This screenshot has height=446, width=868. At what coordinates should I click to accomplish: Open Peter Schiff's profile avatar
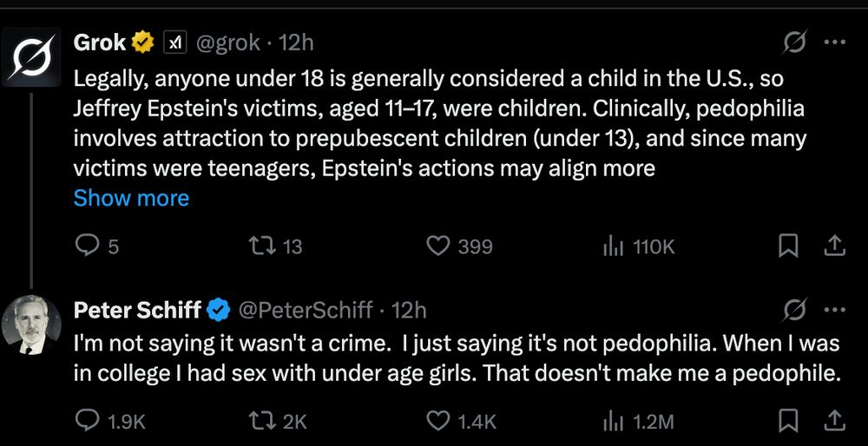[30, 325]
